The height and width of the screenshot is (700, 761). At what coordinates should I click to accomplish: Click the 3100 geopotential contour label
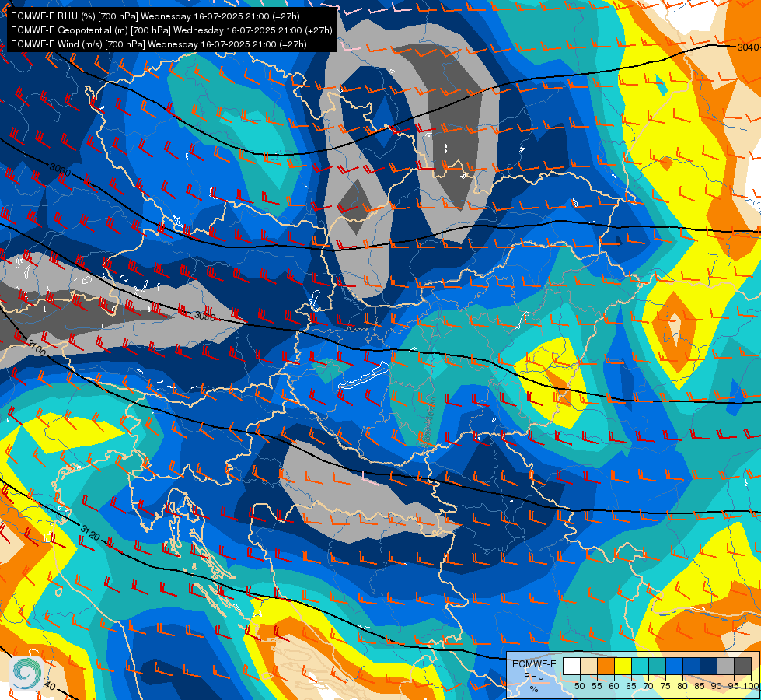tap(37, 348)
